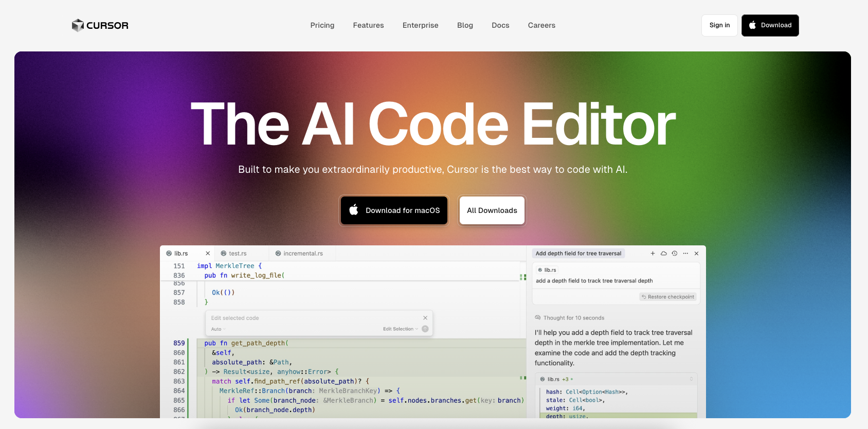Close the lib.rs tab
This screenshot has height=429, width=868.
tap(208, 254)
